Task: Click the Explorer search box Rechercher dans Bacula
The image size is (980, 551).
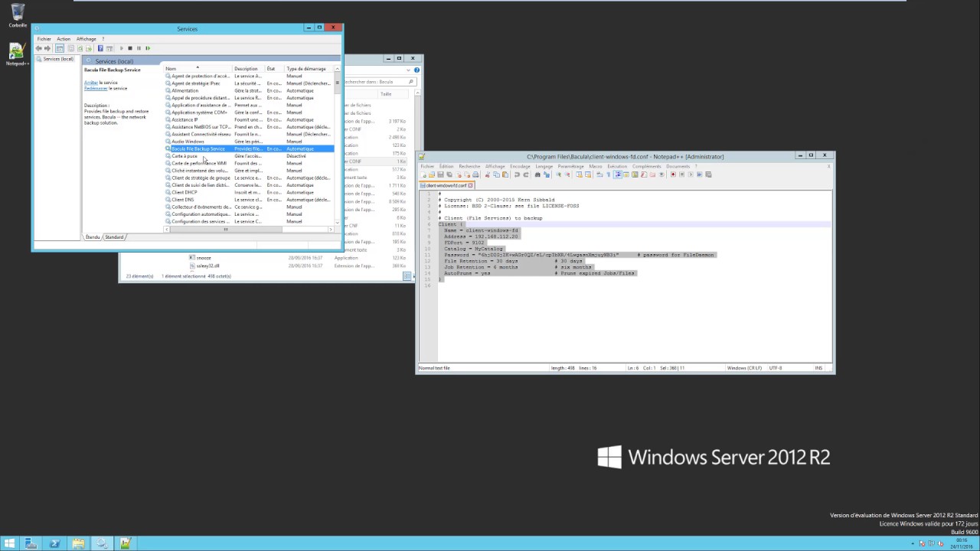Action: pos(380,82)
